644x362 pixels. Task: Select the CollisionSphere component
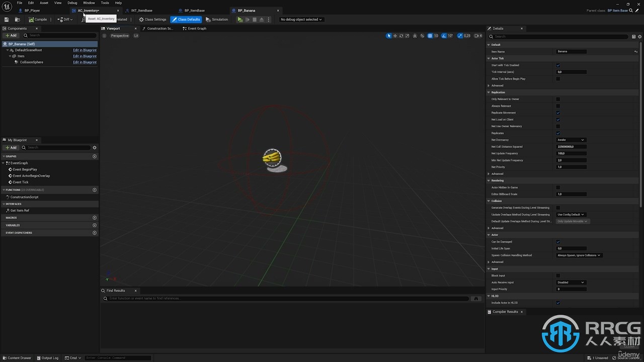[31, 62]
